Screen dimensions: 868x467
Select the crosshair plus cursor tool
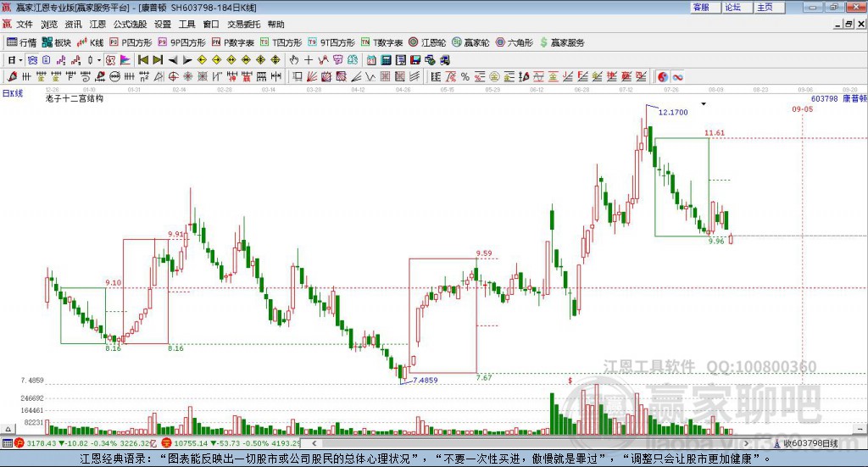pyautogui.click(x=309, y=60)
